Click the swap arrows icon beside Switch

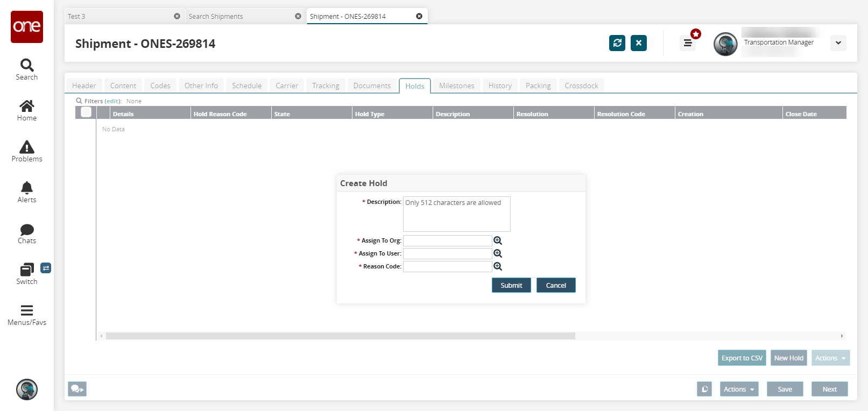point(46,268)
